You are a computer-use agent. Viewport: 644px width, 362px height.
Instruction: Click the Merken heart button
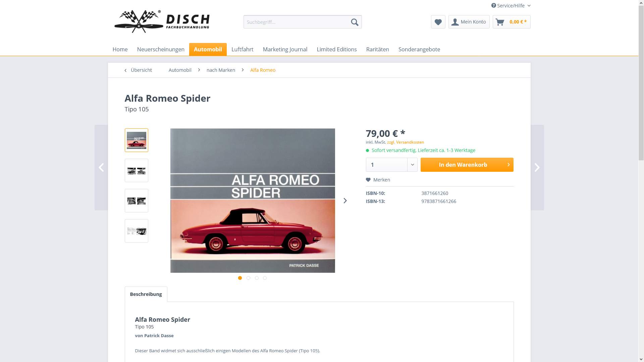[378, 180]
